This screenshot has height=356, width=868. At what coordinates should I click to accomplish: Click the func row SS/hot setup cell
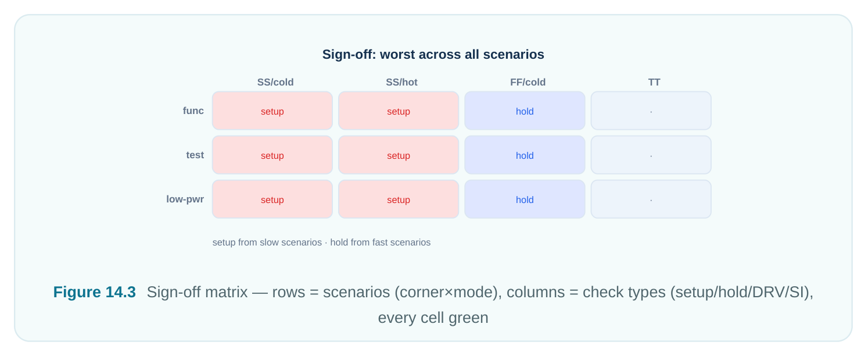[399, 111]
